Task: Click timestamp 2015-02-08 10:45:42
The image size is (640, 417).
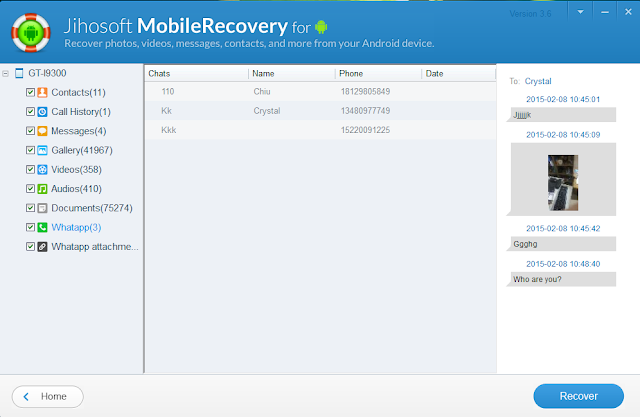Action: pyautogui.click(x=563, y=228)
